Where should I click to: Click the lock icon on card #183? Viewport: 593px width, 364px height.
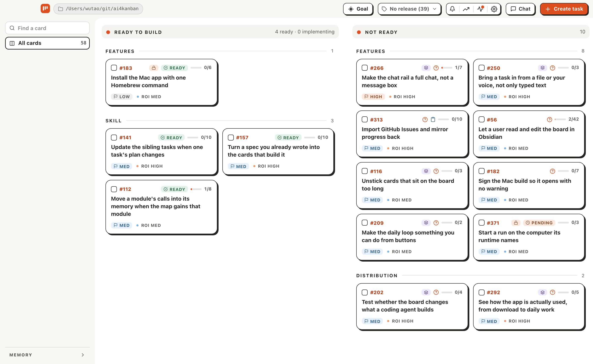tap(154, 68)
